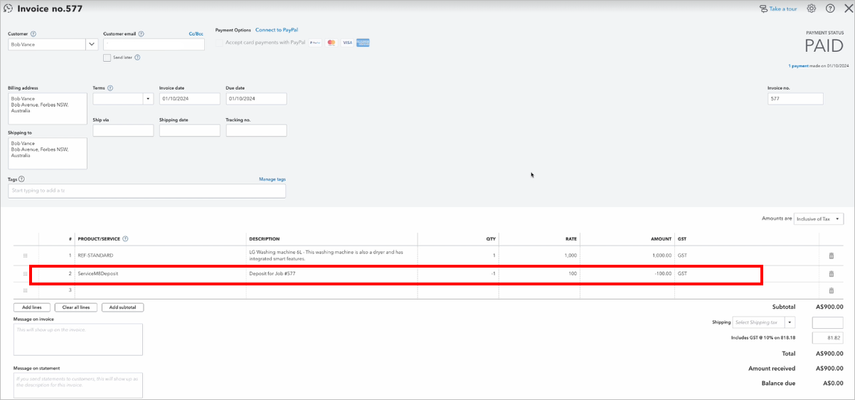Grab the drag handle of line 2
This screenshot has height=400, width=855.
coord(25,274)
